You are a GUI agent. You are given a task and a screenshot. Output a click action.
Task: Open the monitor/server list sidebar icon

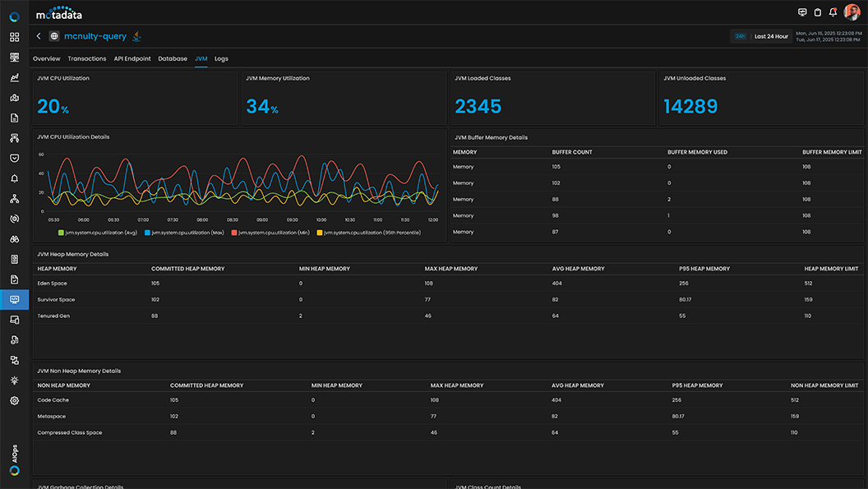pos(15,58)
